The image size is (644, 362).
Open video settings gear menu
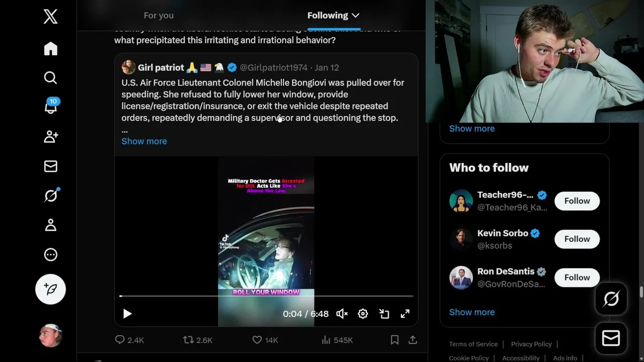coord(363,314)
